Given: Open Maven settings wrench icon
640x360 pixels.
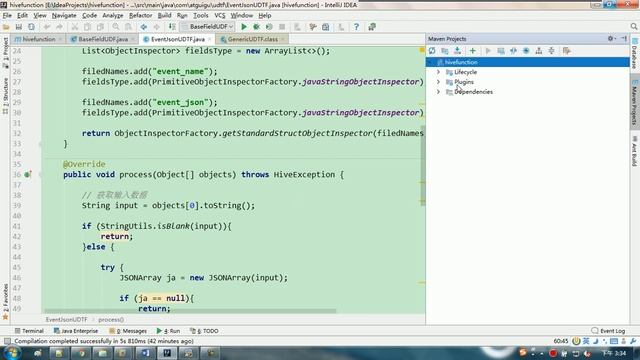Looking at the screenshot, I should click(x=567, y=51).
